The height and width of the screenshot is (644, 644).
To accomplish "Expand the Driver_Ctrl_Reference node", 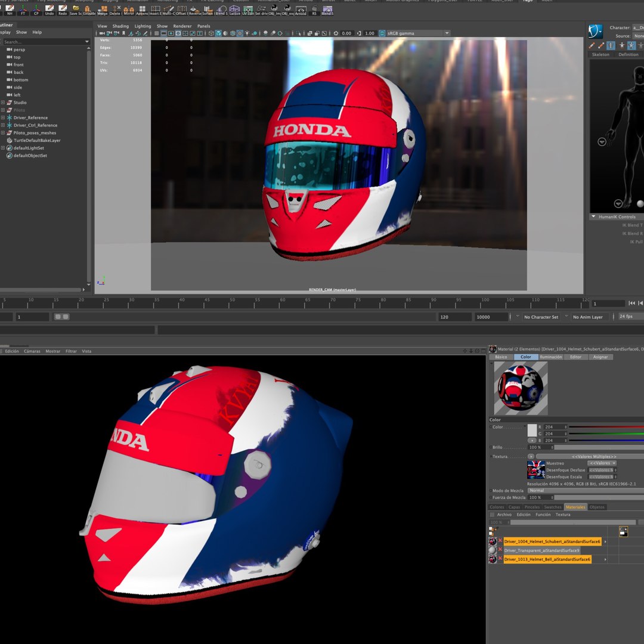I will (3, 125).
